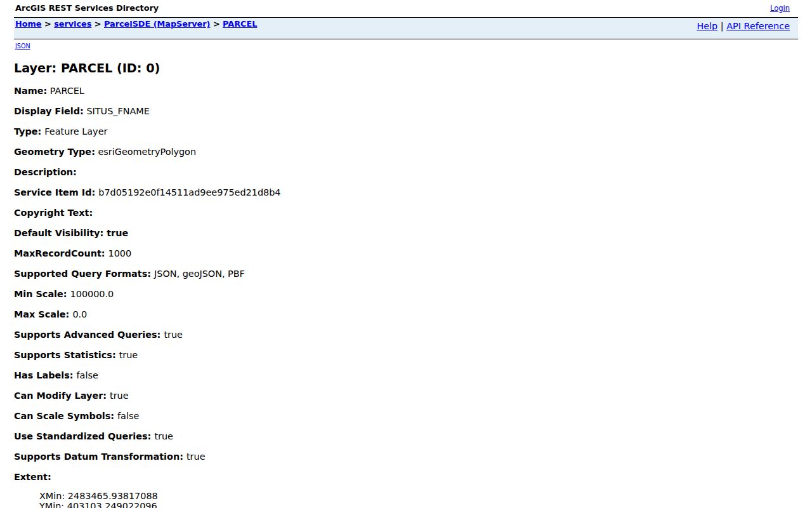Navigate to ParcelSDE (MapServer) breadcrumb

[x=157, y=24]
